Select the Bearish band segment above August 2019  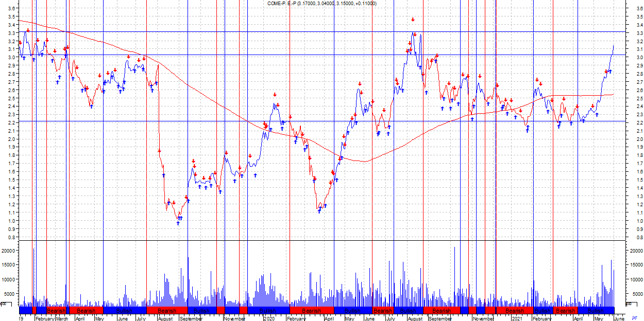tap(167, 311)
